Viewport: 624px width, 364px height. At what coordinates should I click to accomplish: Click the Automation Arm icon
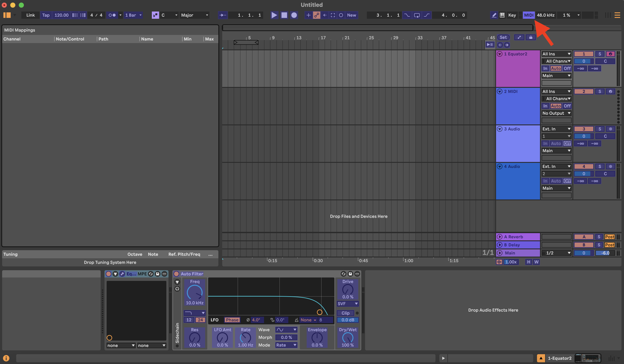(316, 15)
